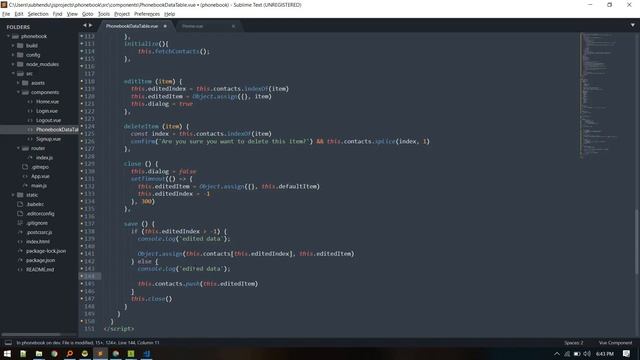The width and height of the screenshot is (640, 360).
Task: Toggle sidebar panel switcher icon in status bar
Action: click(x=8, y=343)
